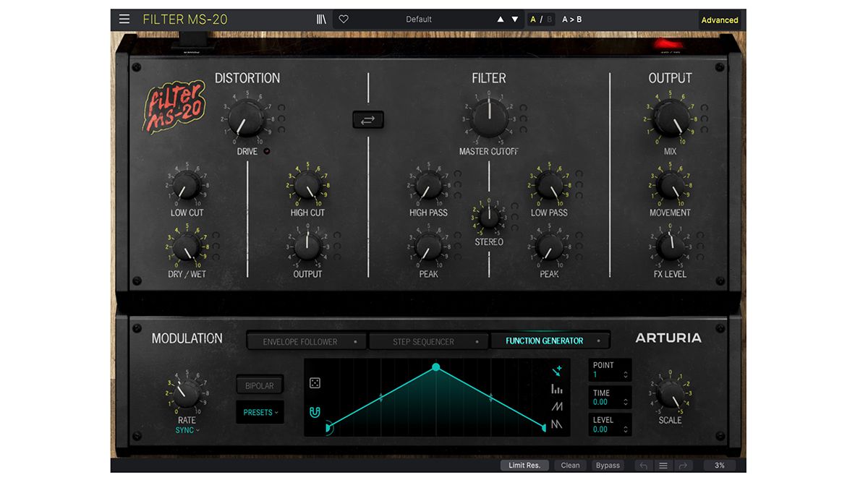
Task: Toggle the Advanced panel
Action: pyautogui.click(x=720, y=20)
